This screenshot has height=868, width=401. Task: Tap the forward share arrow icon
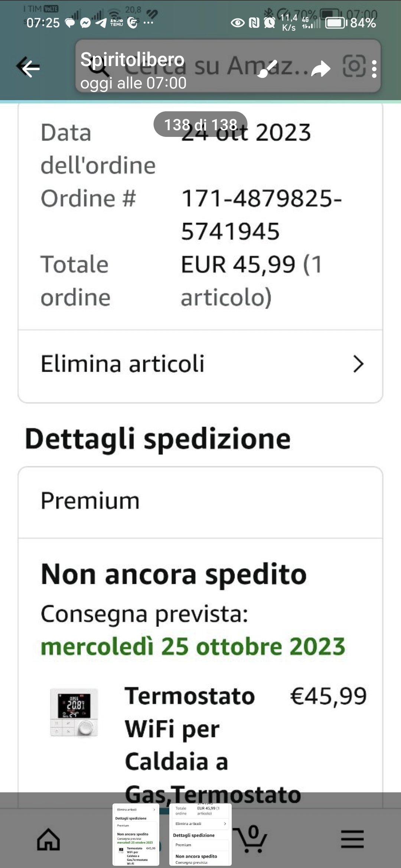pos(320,69)
